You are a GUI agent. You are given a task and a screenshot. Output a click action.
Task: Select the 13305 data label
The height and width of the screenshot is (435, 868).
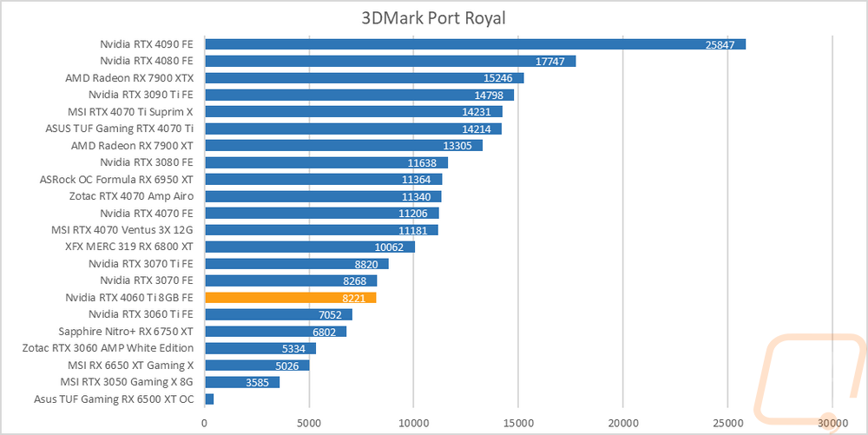point(457,146)
